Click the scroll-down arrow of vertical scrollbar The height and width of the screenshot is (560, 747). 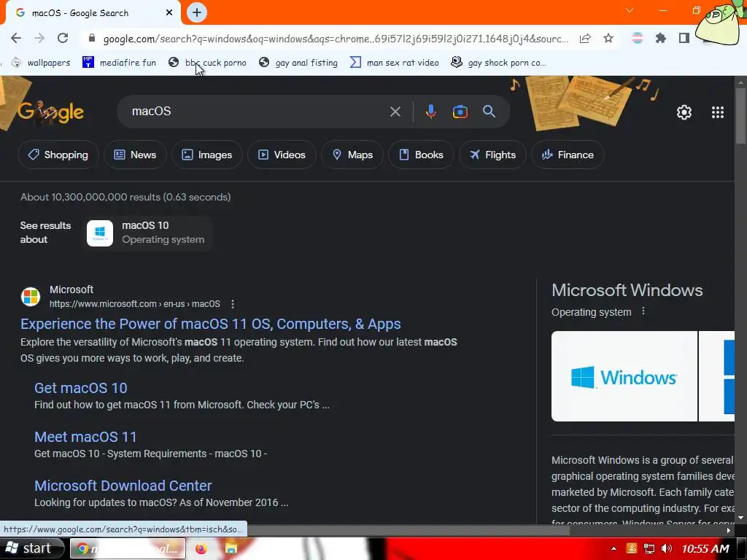[x=740, y=518]
